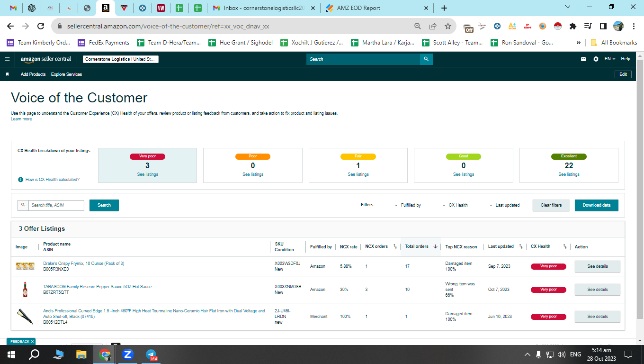This screenshot has height=364, width=644.
Task: Open Telegram from the taskbar
Action: coord(152,355)
